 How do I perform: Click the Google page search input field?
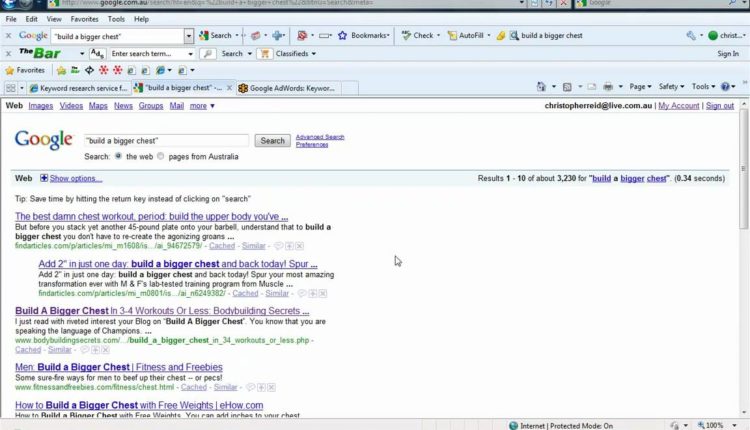(166, 141)
